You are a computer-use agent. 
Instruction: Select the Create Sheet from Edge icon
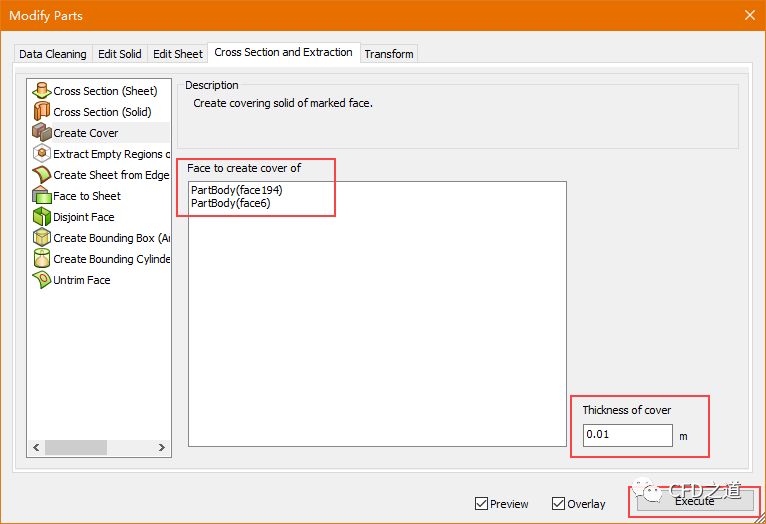[42, 175]
